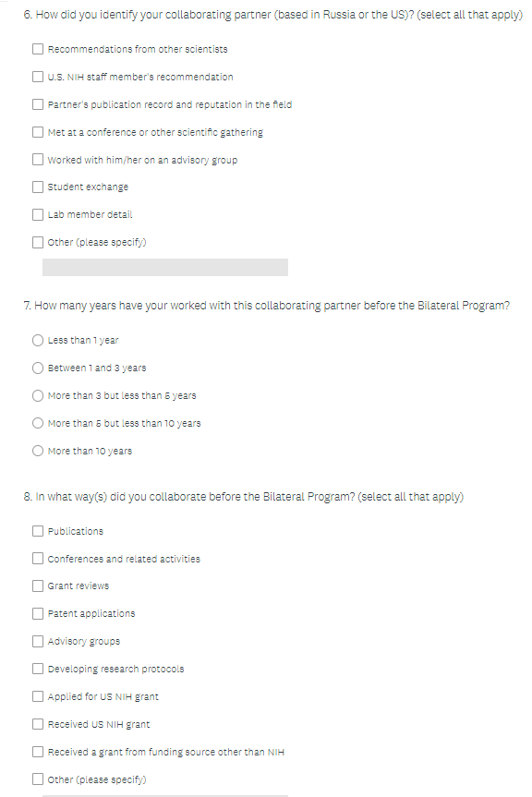Select 'More than 10 years' option

tap(38, 451)
